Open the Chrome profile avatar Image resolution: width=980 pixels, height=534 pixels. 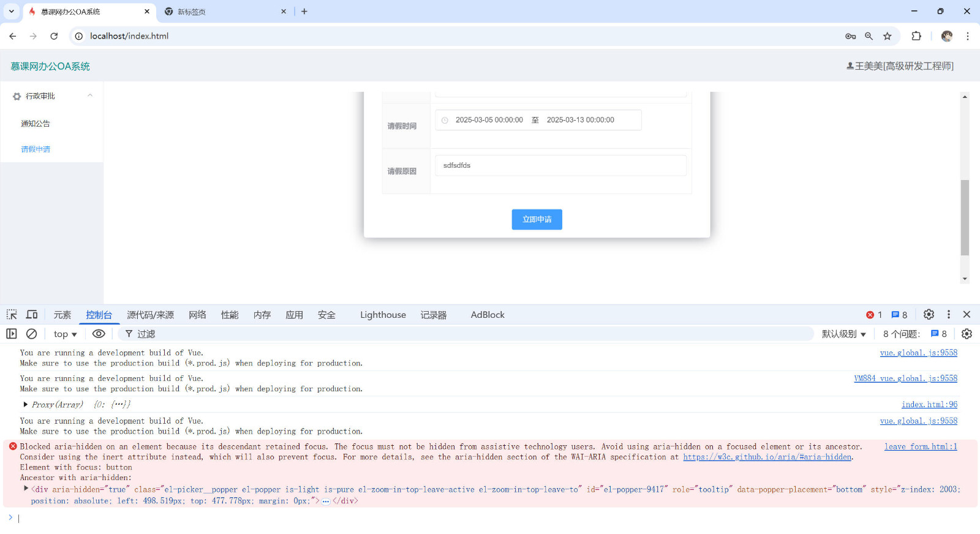coord(947,36)
